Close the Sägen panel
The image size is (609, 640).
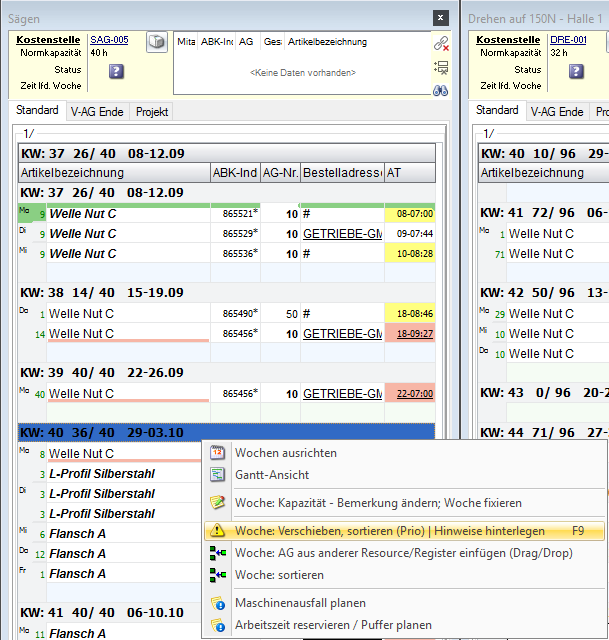440,18
